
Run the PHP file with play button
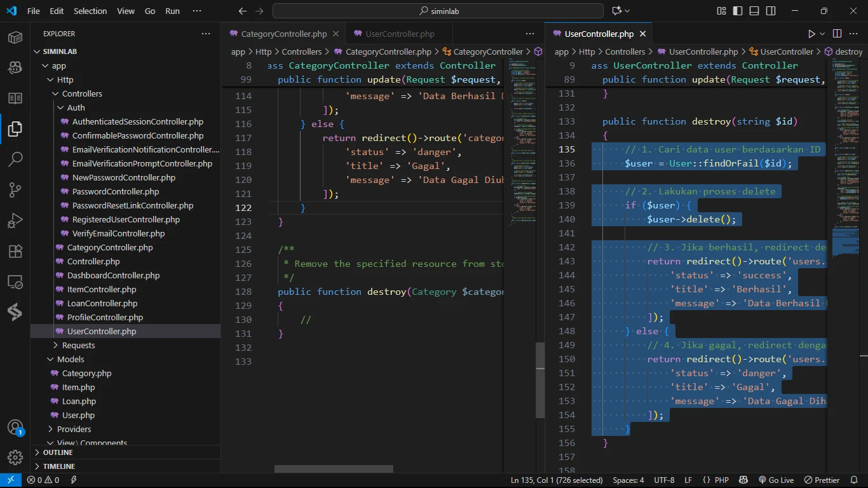811,34
